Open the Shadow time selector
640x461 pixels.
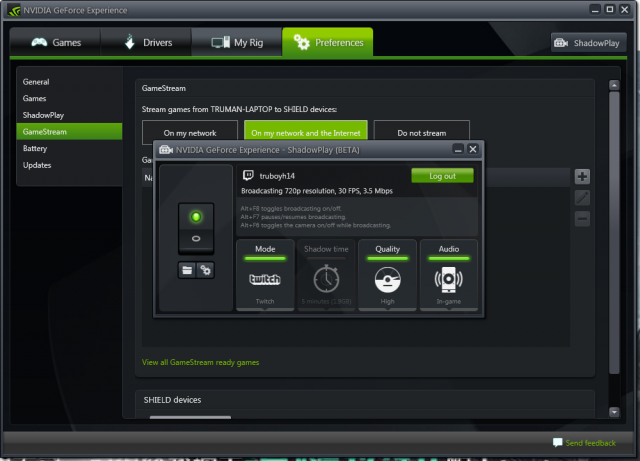click(x=326, y=275)
